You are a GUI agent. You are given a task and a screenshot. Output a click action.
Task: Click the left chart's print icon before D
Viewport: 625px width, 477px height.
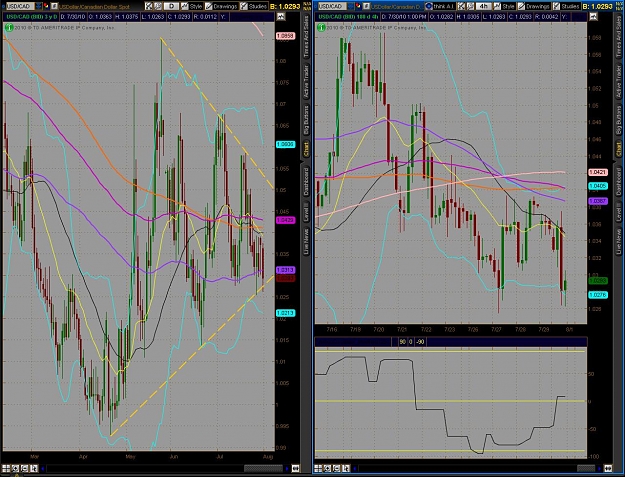[x=158, y=6]
